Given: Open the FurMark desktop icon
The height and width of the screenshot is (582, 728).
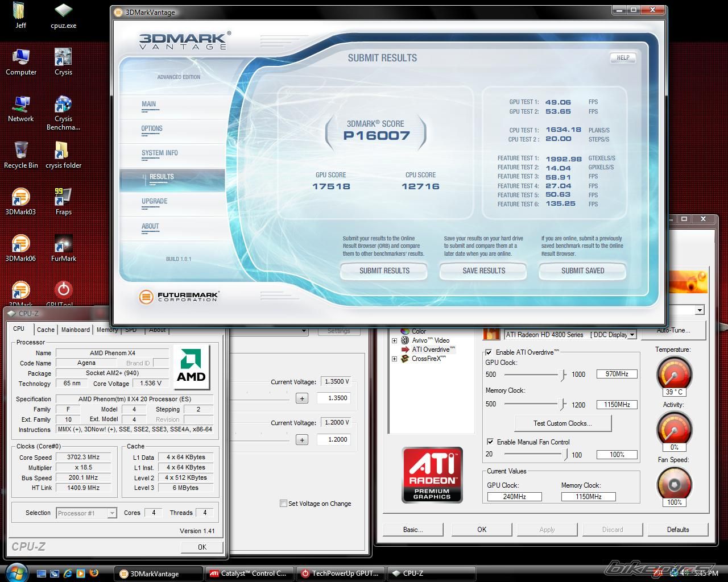Looking at the screenshot, I should pyautogui.click(x=63, y=245).
